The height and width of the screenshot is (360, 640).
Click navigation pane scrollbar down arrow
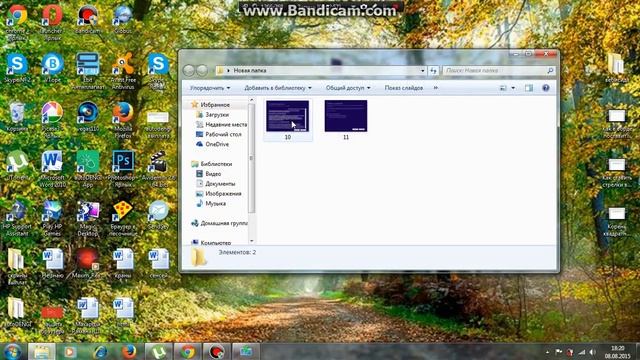pyautogui.click(x=251, y=241)
